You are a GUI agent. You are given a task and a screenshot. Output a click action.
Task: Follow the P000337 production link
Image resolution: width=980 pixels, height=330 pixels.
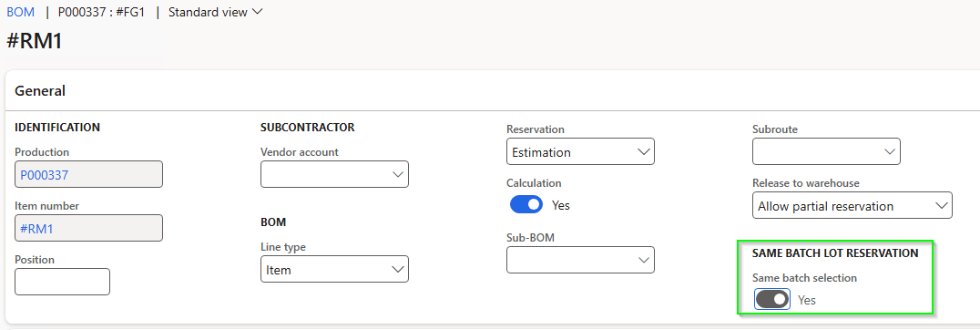pos(45,175)
